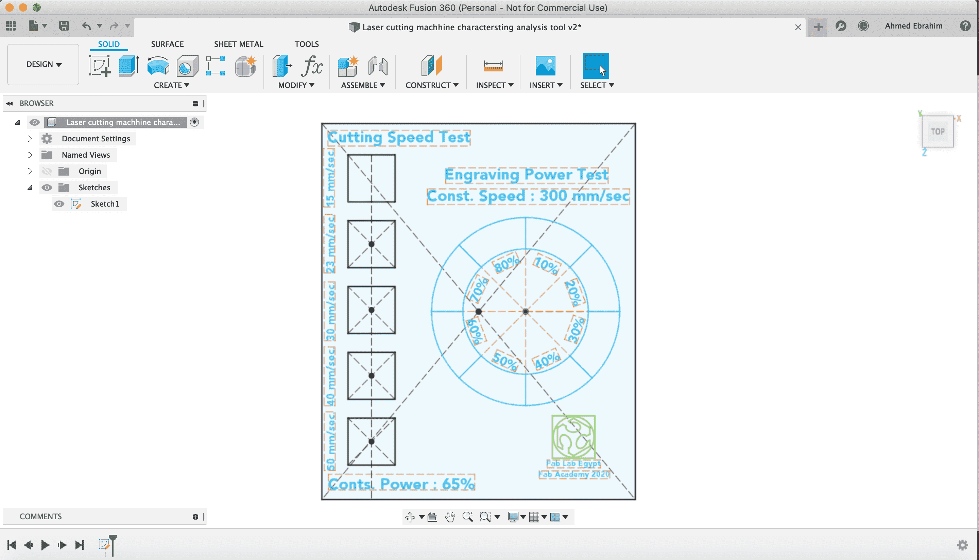
Task: Toggle visibility of Sketches folder
Action: pos(46,187)
